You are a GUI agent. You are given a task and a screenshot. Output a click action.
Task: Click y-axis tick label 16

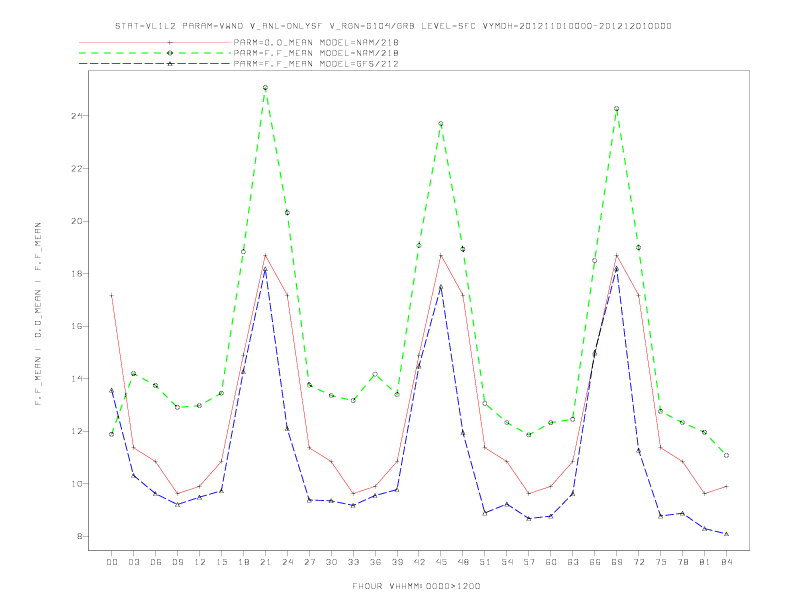[77, 326]
